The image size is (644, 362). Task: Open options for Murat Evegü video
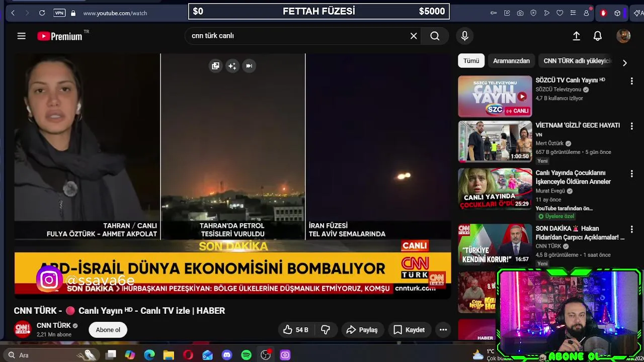click(631, 173)
